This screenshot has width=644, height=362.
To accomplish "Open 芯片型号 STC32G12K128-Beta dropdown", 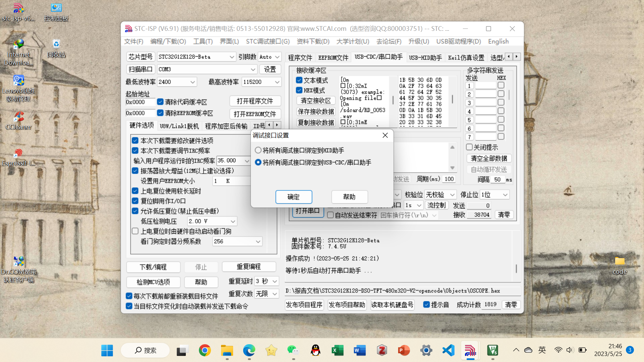I will tap(197, 57).
